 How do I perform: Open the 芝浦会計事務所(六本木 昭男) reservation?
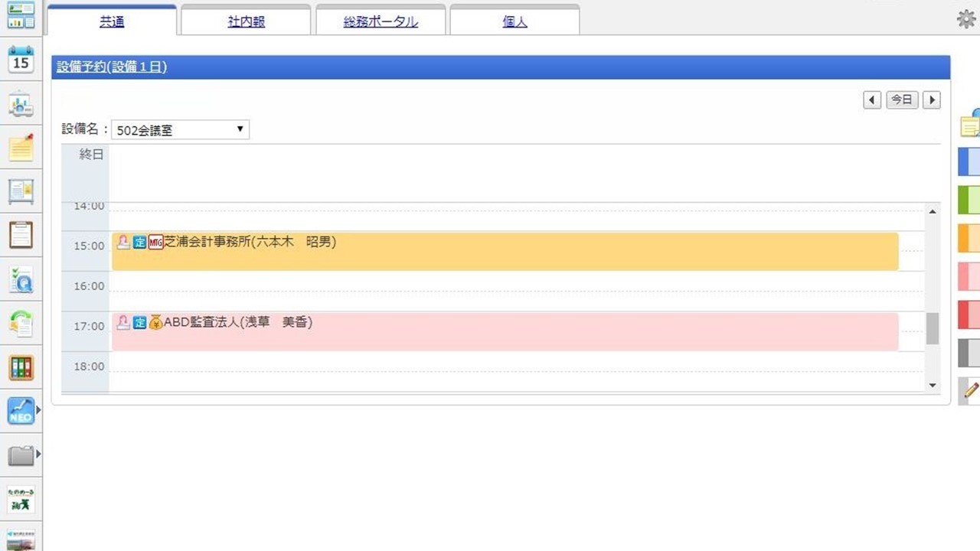[x=505, y=251]
